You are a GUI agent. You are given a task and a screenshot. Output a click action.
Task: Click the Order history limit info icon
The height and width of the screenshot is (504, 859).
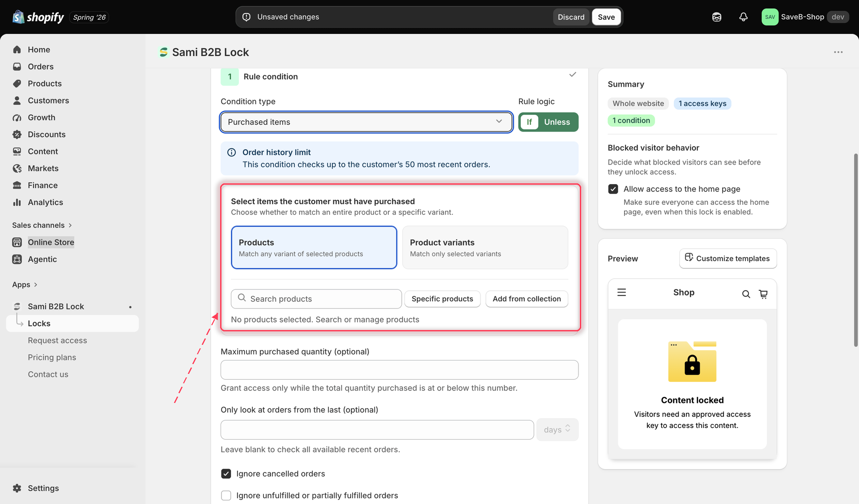tap(231, 152)
